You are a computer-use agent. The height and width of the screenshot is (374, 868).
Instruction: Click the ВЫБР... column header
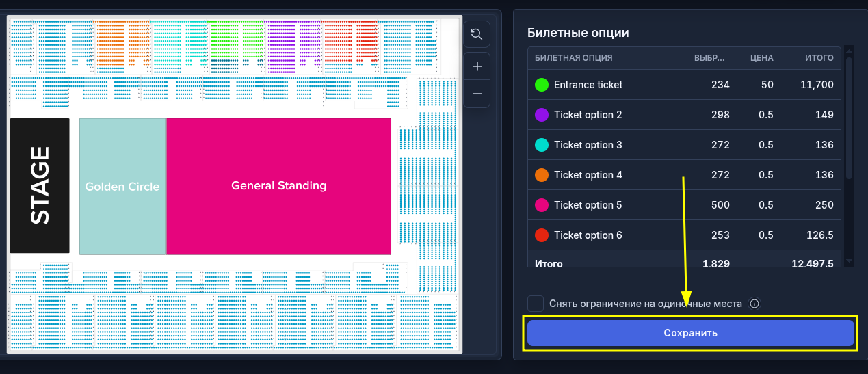pos(710,58)
